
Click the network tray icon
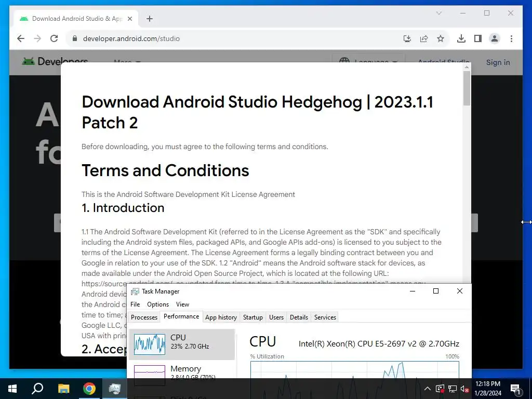coord(453,389)
